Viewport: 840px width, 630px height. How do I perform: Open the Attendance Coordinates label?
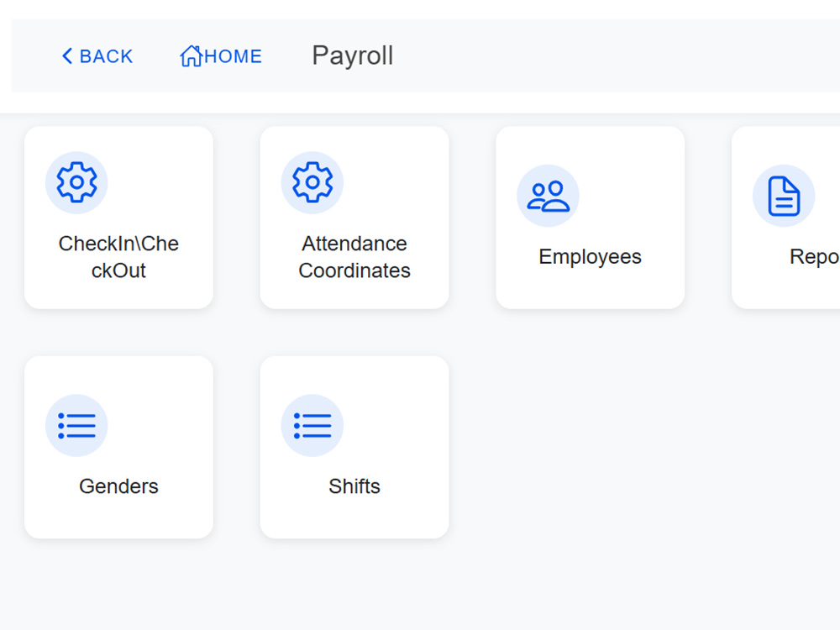pyautogui.click(x=354, y=257)
